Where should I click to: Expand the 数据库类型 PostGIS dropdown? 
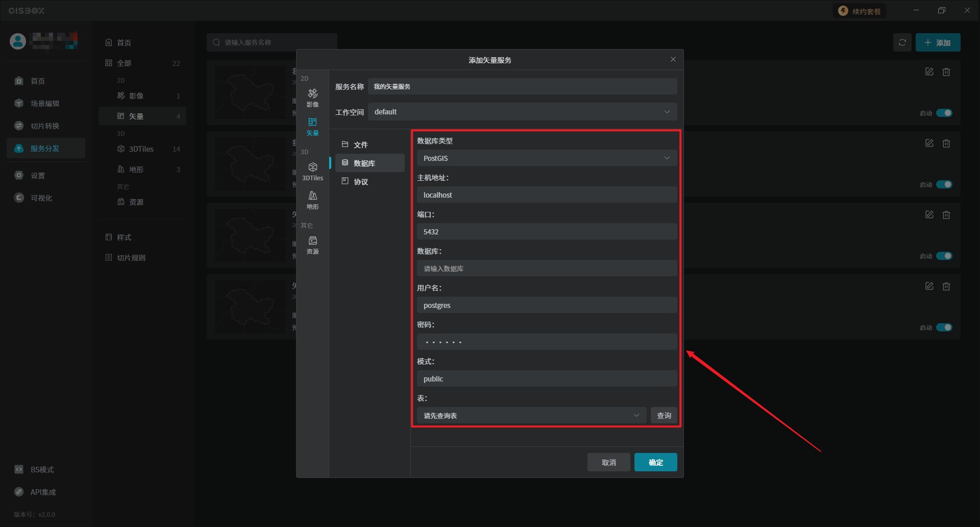546,158
